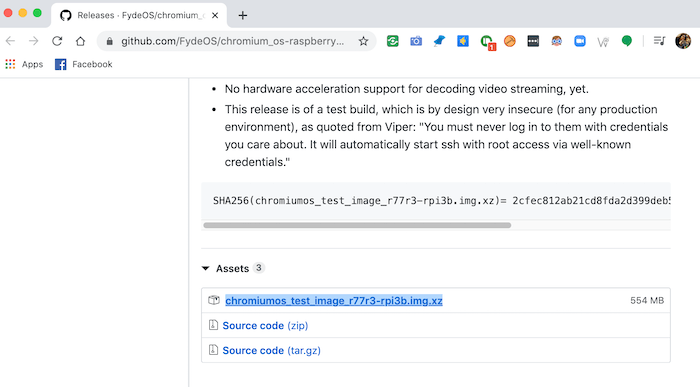
Task: Reload the GitHub releases page
Action: [57, 41]
